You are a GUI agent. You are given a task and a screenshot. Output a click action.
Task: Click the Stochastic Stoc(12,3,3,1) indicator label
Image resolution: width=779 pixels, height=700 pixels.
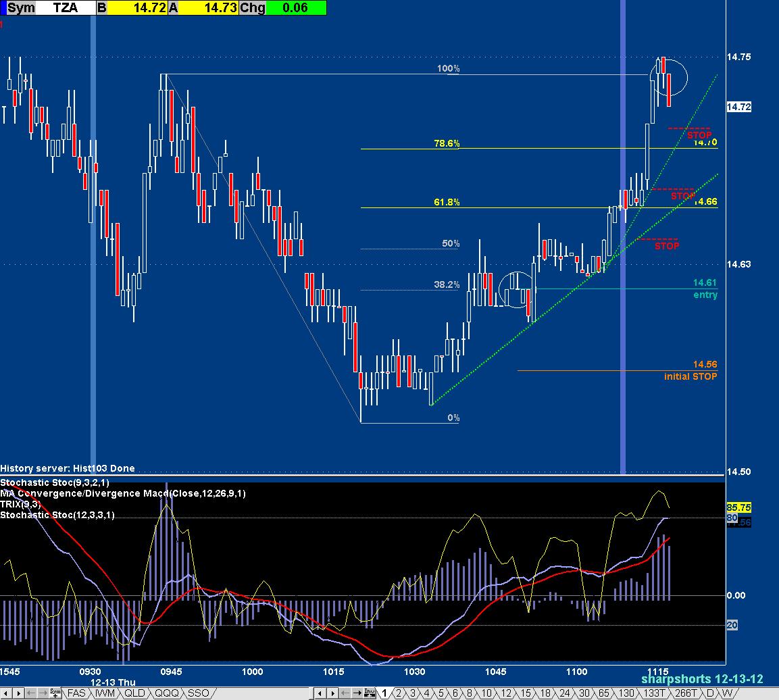coord(57,515)
